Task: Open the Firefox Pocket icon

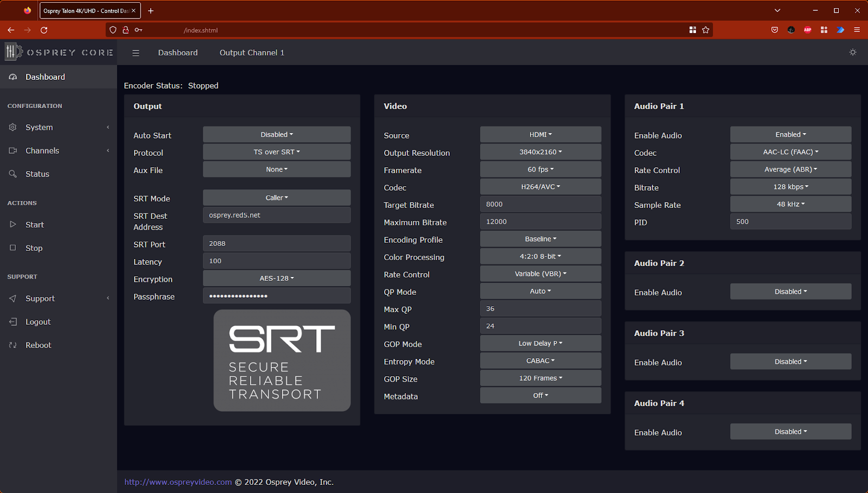Action: 775,30
